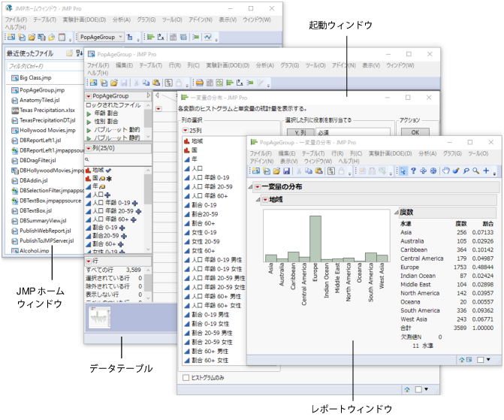The width and height of the screenshot is (504, 420).
Task: Open red triangle menu next to 地域 outline
Action: coord(265,200)
